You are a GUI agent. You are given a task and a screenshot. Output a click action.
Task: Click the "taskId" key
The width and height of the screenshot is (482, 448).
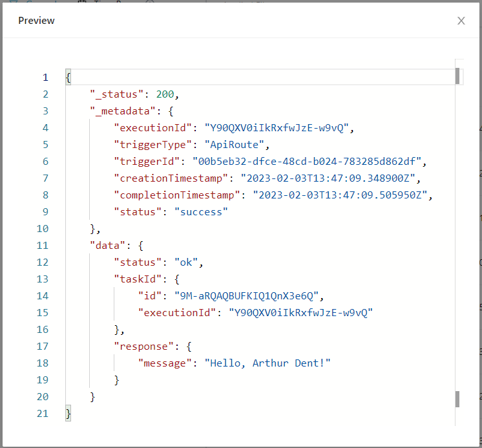[138, 279]
